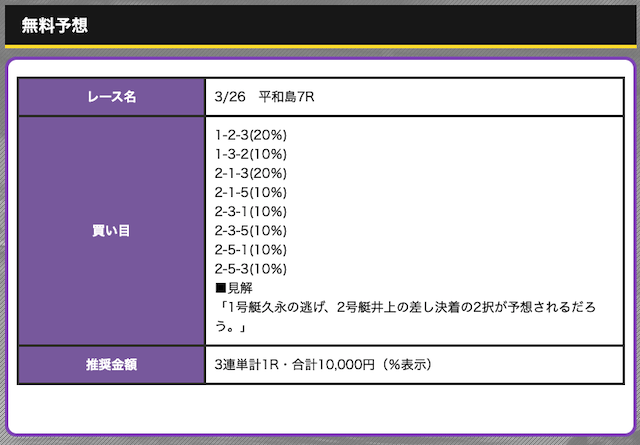
Task: Click the commentary text about 1号艇久永の逃げ
Action: [x=405, y=317]
